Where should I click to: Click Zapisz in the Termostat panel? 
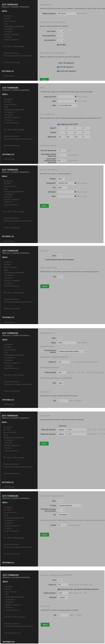(44, 443)
